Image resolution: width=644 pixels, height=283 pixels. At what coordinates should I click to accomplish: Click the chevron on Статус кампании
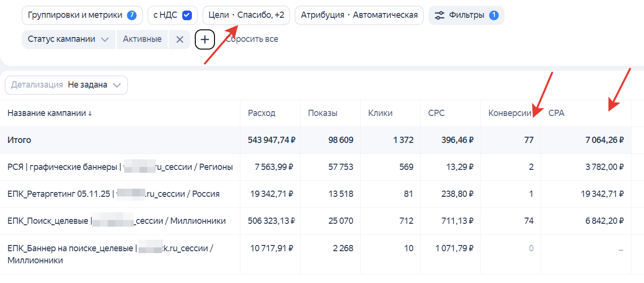pyautogui.click(x=106, y=39)
